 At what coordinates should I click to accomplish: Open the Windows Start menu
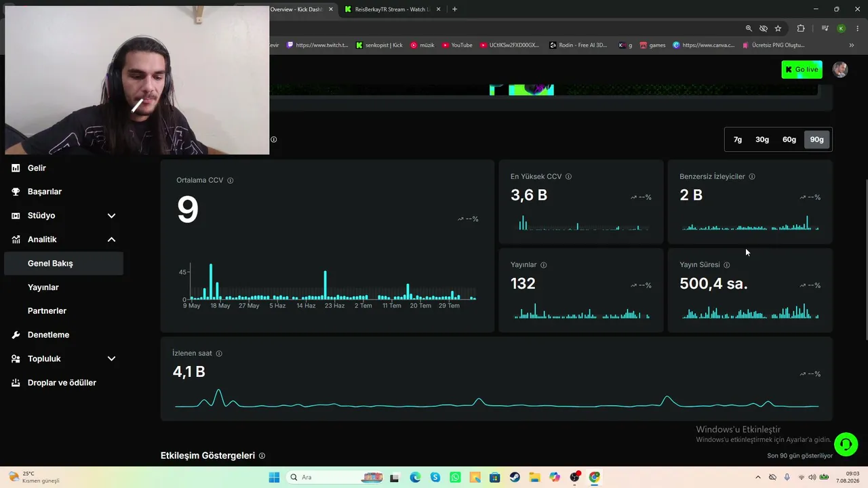(x=274, y=477)
